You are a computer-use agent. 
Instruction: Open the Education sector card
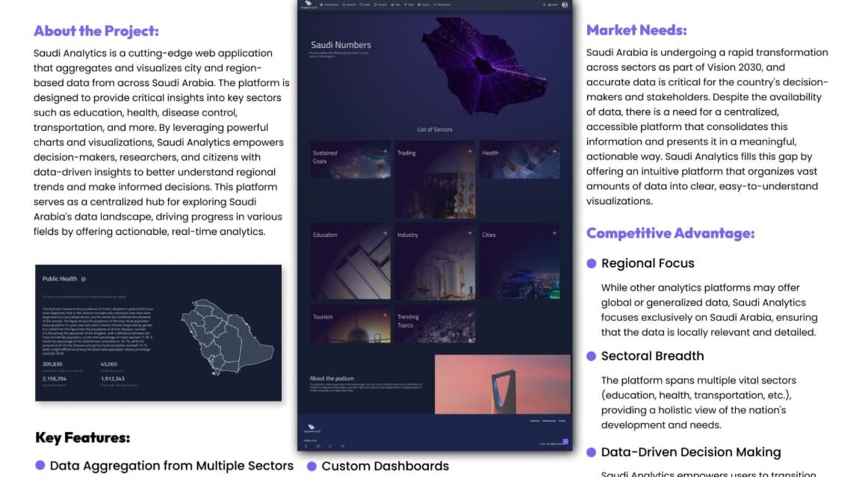[350, 261]
